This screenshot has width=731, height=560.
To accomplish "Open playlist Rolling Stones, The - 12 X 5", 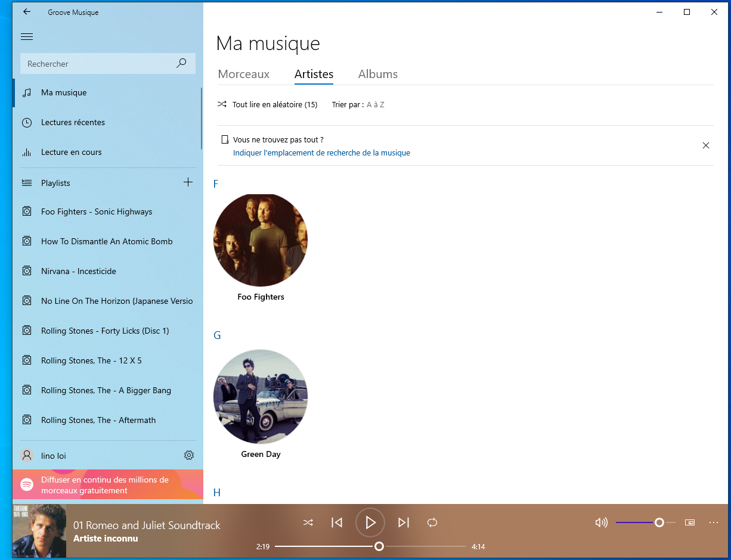I will tap(107, 360).
